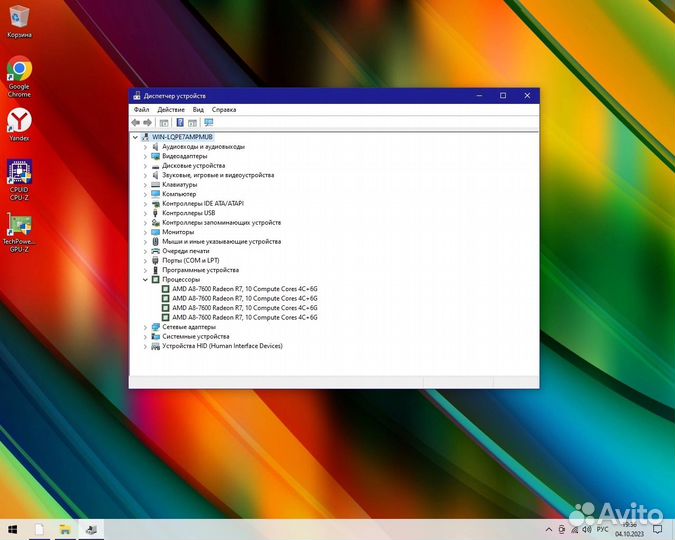Open the Google Chrome desktop shortcut
Viewport: 675px width, 540px height.
19,77
